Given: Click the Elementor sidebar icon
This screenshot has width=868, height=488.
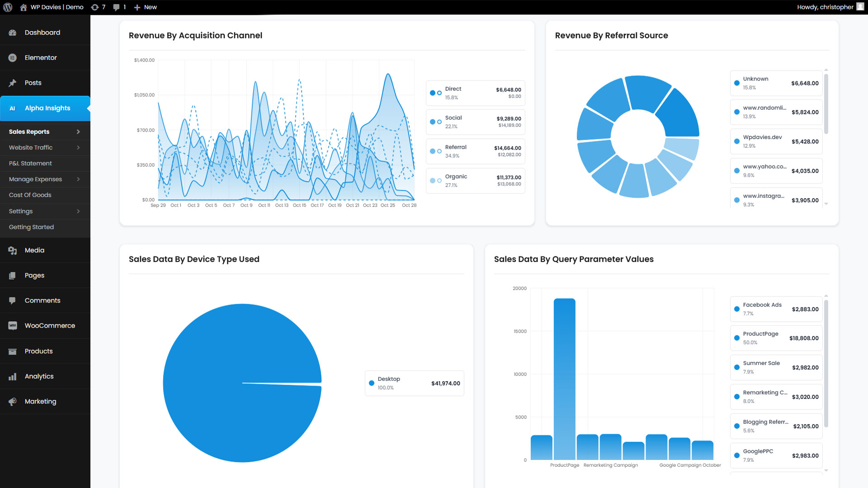Looking at the screenshot, I should 13,58.
